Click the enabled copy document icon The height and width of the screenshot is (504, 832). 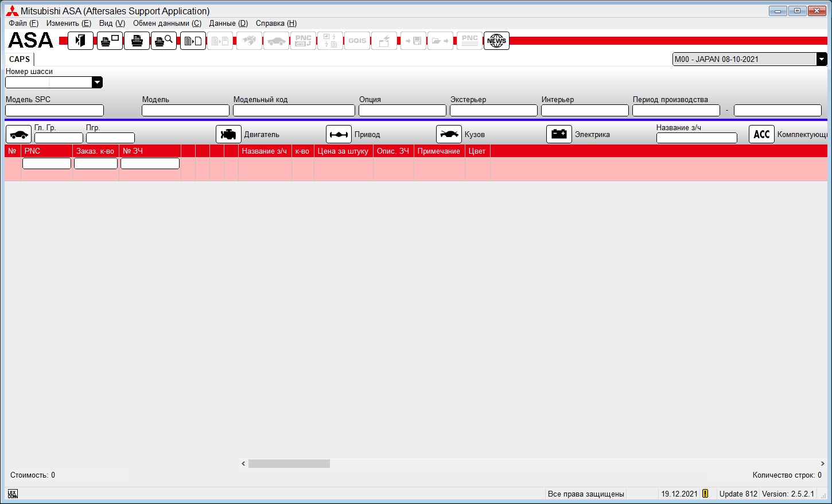pyautogui.click(x=193, y=41)
